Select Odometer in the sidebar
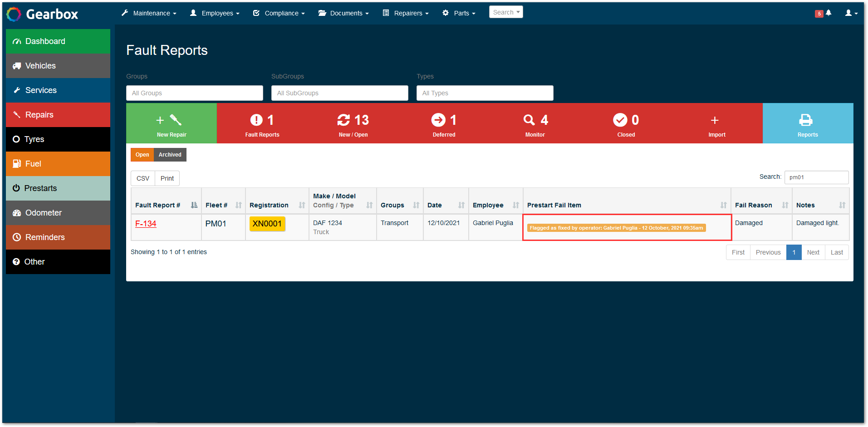Image resolution: width=868 pixels, height=427 pixels. coord(58,213)
